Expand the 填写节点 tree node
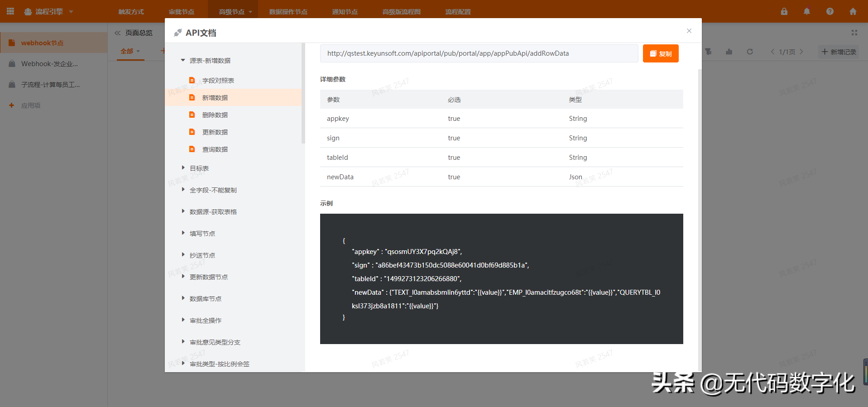The image size is (868, 407). [x=183, y=233]
